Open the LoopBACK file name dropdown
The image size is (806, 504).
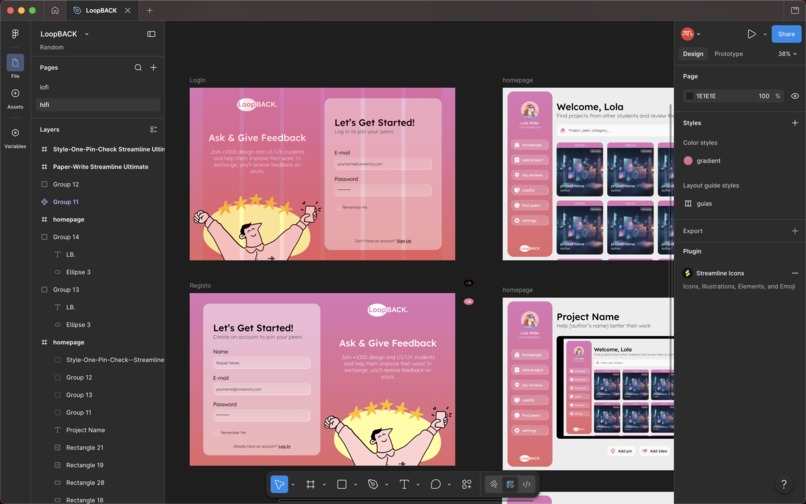click(x=86, y=34)
